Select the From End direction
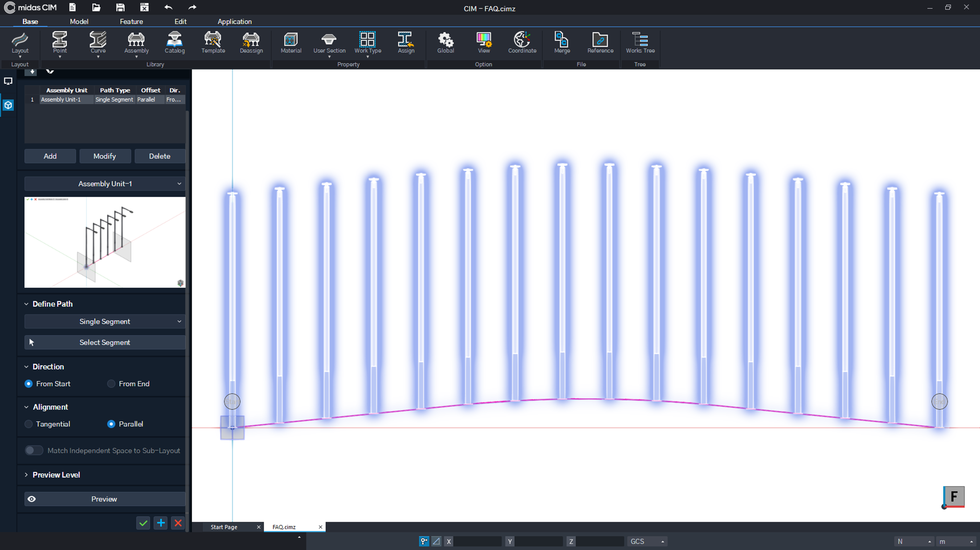Screen dimensions: 980x550 pyautogui.click(x=112, y=384)
